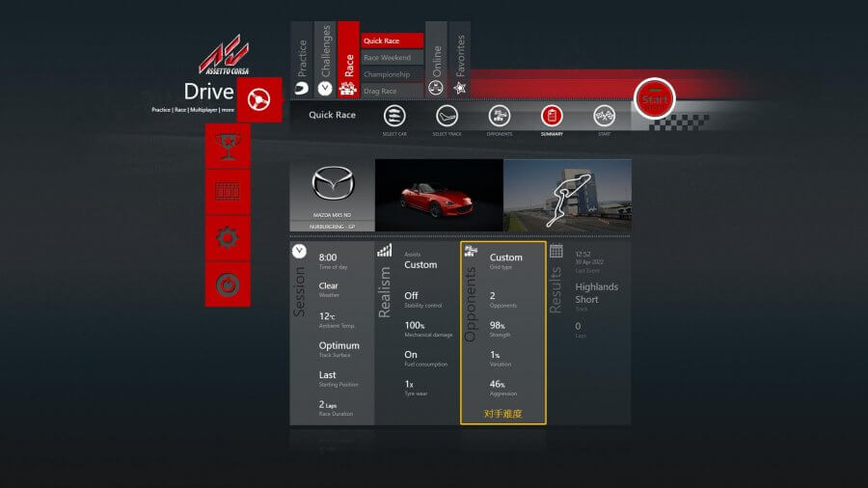Choose Drag Race menu entry
Viewport: 868px width, 488px height.
392,91
